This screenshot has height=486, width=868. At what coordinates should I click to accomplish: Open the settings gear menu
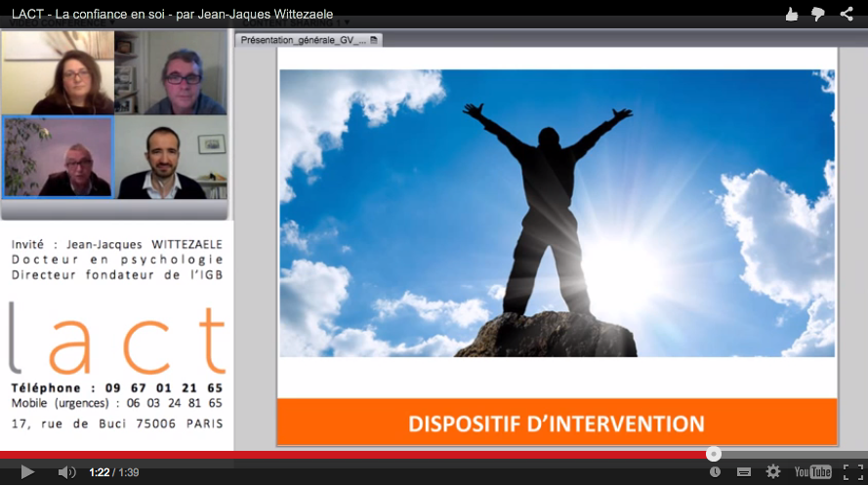click(x=773, y=472)
